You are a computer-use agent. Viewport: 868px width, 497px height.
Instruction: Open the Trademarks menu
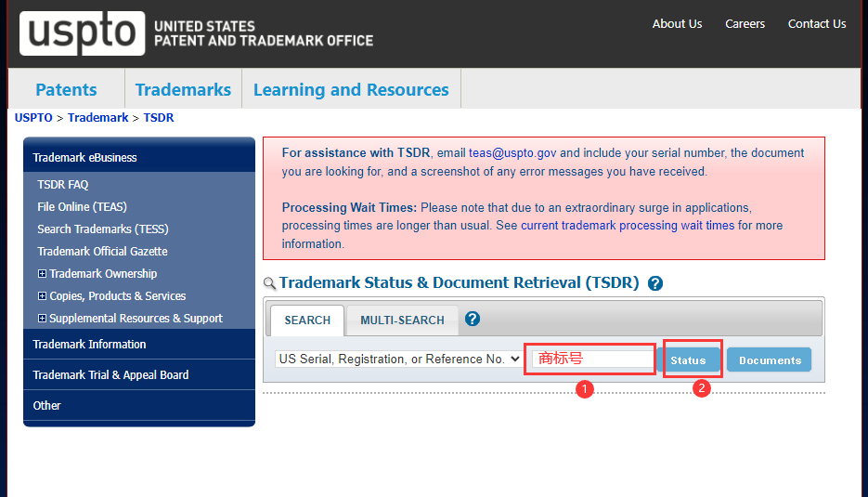click(183, 90)
